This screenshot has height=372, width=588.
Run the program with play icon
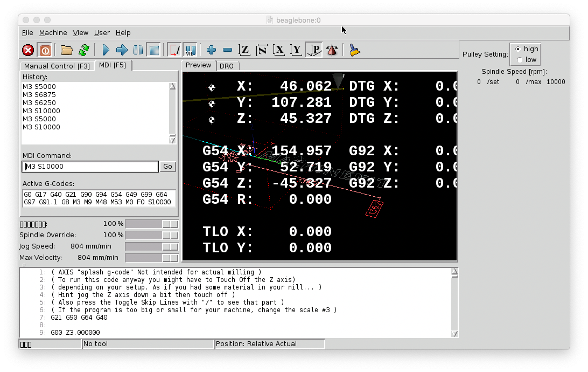coord(106,50)
